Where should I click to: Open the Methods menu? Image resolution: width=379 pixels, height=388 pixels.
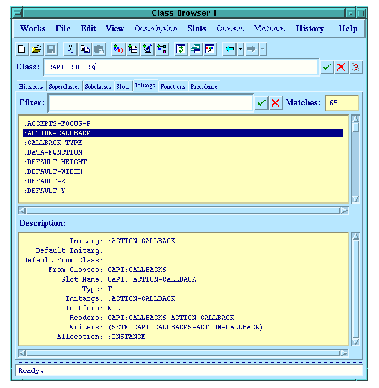click(269, 28)
